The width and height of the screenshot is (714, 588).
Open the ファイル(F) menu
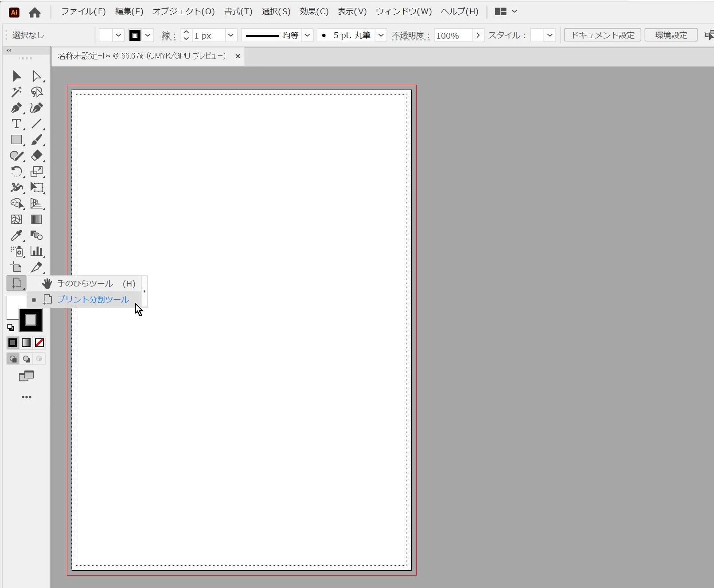point(83,12)
